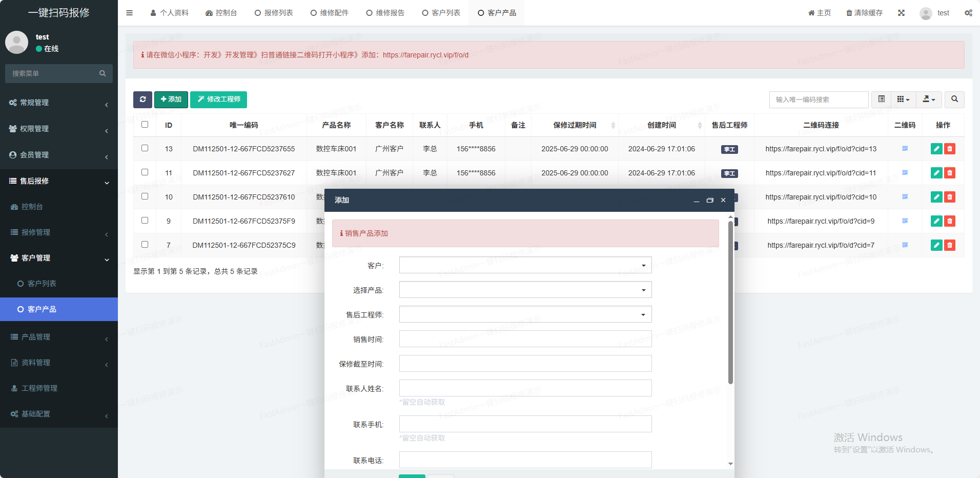The width and height of the screenshot is (980, 478).
Task: Expand the 选择产品 dropdown
Action: [x=525, y=290]
